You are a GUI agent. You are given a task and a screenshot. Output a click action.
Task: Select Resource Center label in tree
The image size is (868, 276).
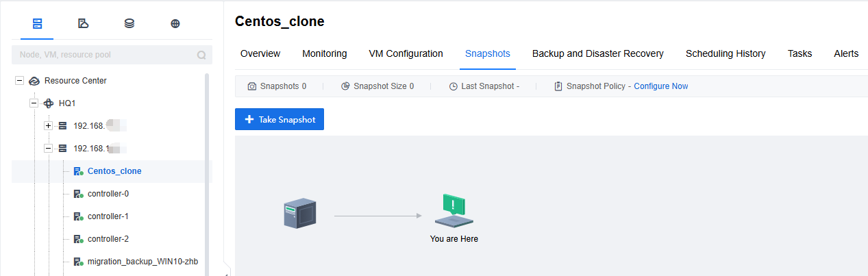[x=75, y=81]
